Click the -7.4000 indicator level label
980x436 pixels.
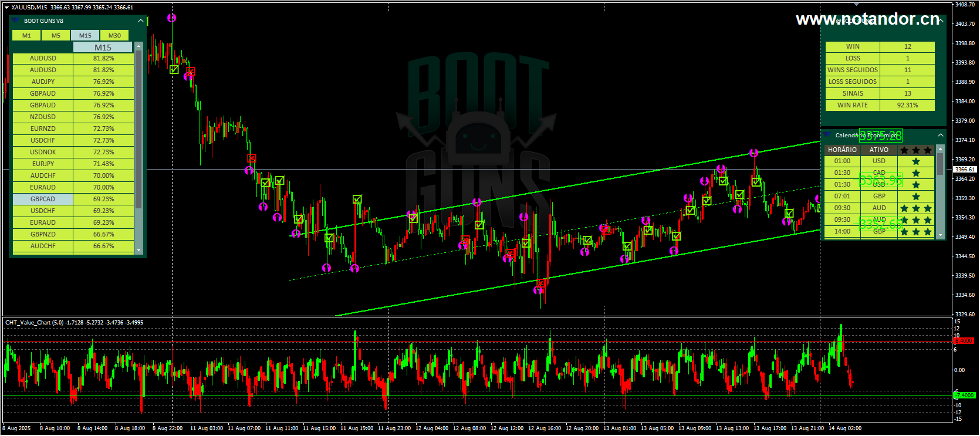click(964, 396)
